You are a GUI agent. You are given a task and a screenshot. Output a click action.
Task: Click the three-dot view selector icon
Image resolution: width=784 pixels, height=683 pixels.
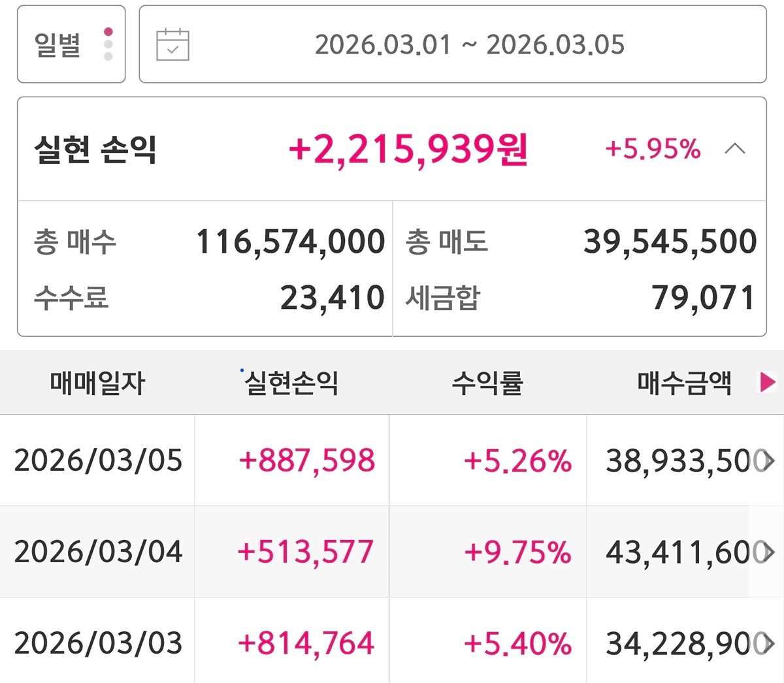(108, 44)
